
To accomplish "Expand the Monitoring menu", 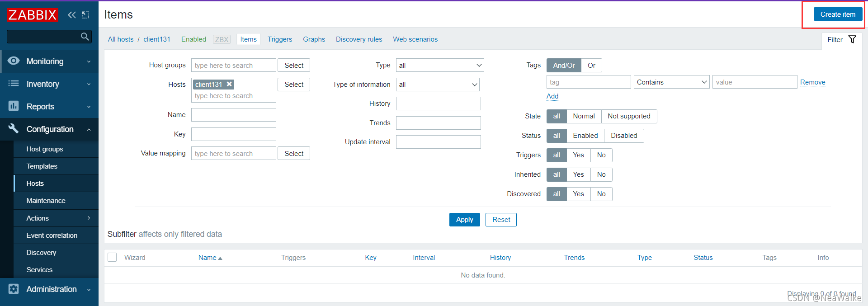I will (89, 61).
